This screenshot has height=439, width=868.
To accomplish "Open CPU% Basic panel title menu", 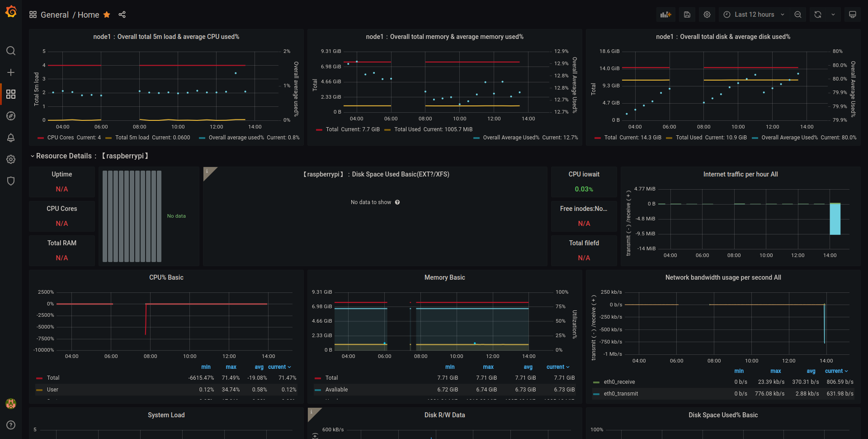I will coord(166,277).
